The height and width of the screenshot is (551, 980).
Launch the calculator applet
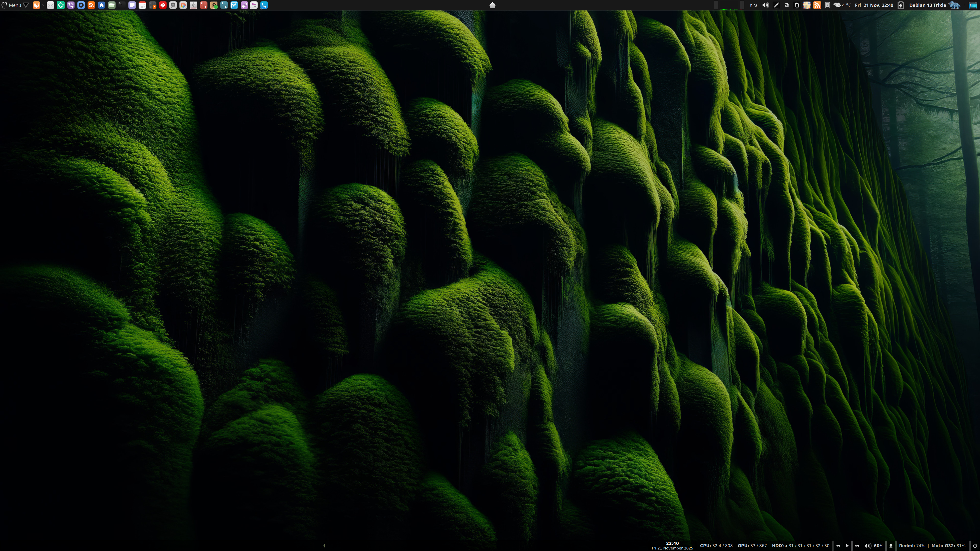click(153, 5)
